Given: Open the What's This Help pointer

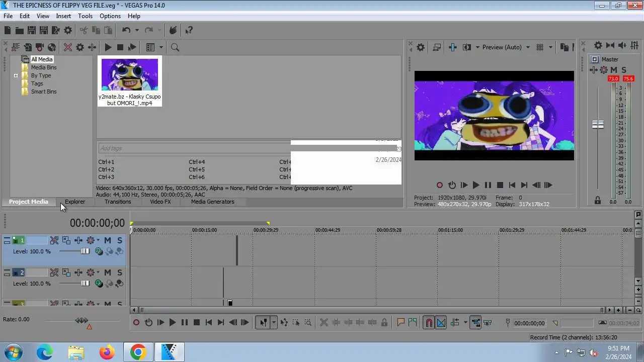Looking at the screenshot, I should 189,30.
